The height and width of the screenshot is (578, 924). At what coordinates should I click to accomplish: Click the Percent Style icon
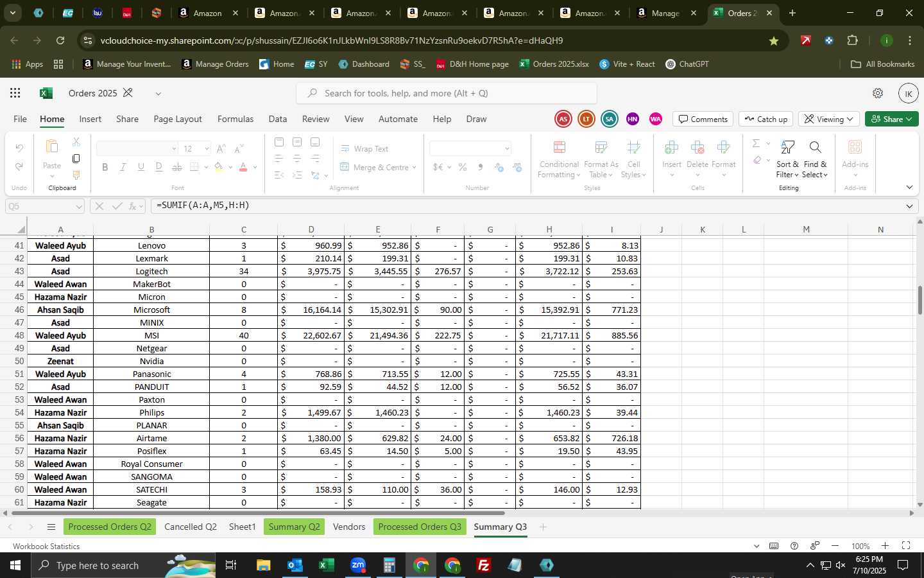(463, 167)
